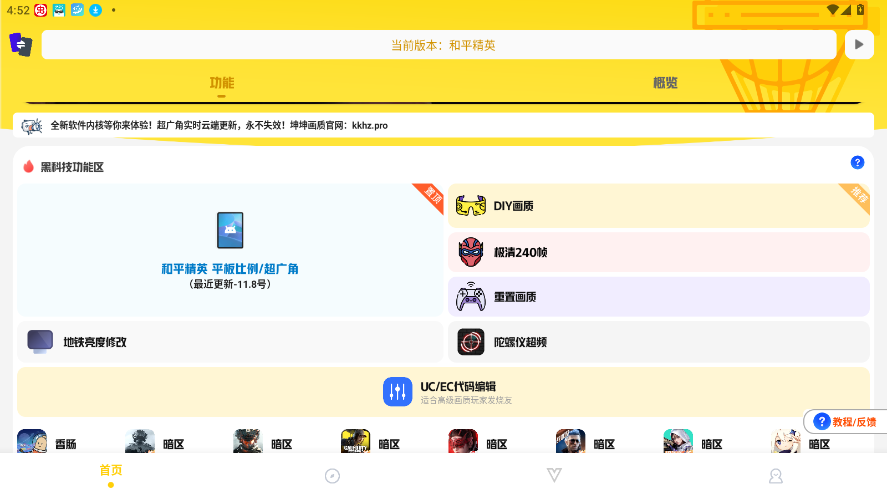The image size is (887, 499).
Task: Open 地铁亮度修改 option
Action: tap(230, 342)
